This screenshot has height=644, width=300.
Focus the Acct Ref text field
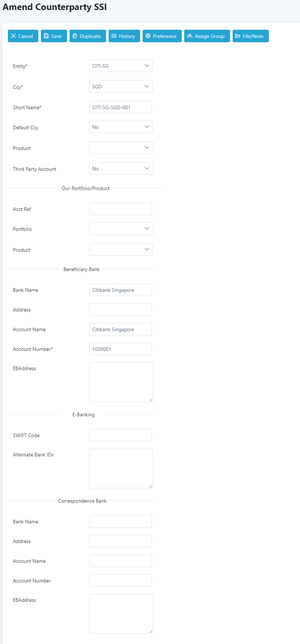point(120,209)
